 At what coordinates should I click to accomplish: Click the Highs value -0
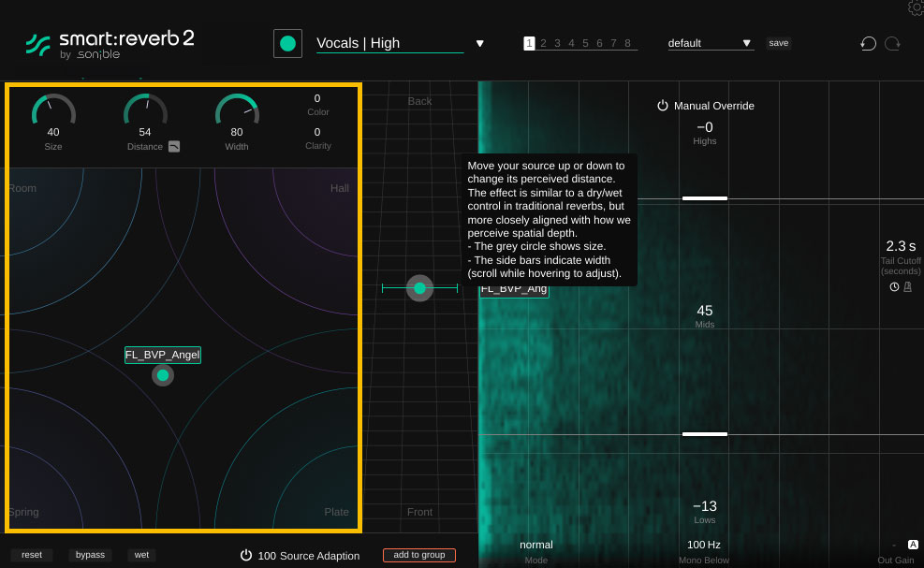point(705,127)
